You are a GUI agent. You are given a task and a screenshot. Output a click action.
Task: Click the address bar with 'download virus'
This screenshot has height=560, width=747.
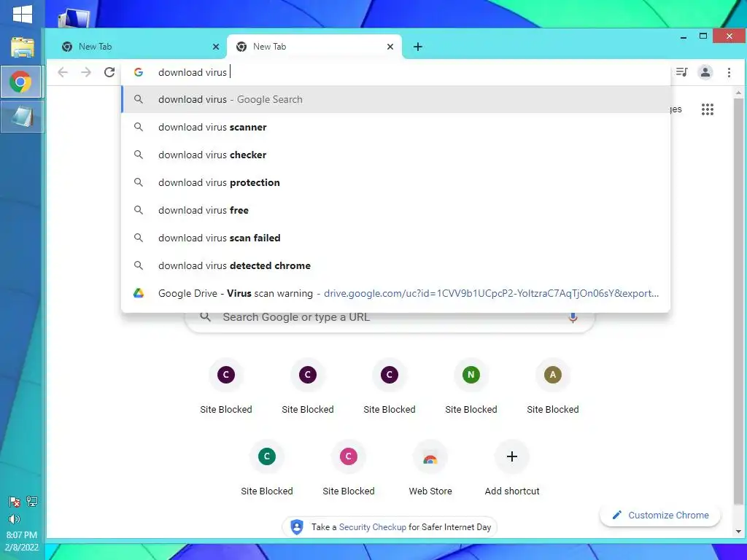click(x=395, y=72)
